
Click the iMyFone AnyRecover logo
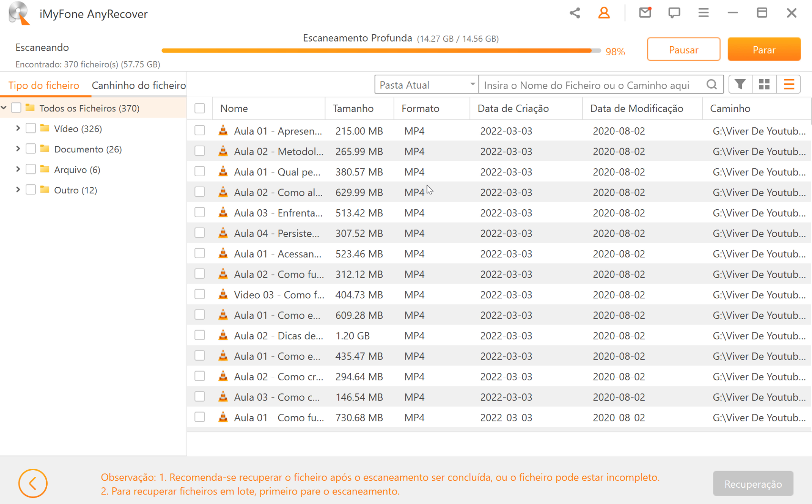coord(20,13)
